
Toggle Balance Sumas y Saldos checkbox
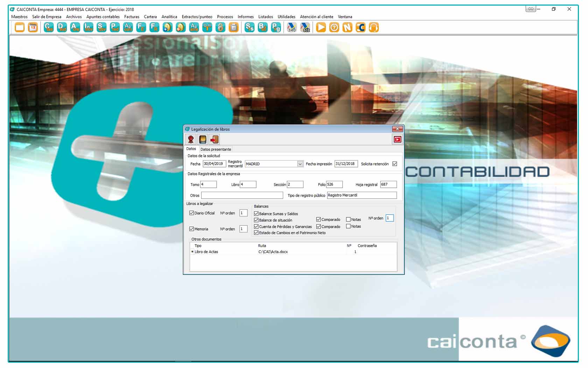click(x=256, y=213)
